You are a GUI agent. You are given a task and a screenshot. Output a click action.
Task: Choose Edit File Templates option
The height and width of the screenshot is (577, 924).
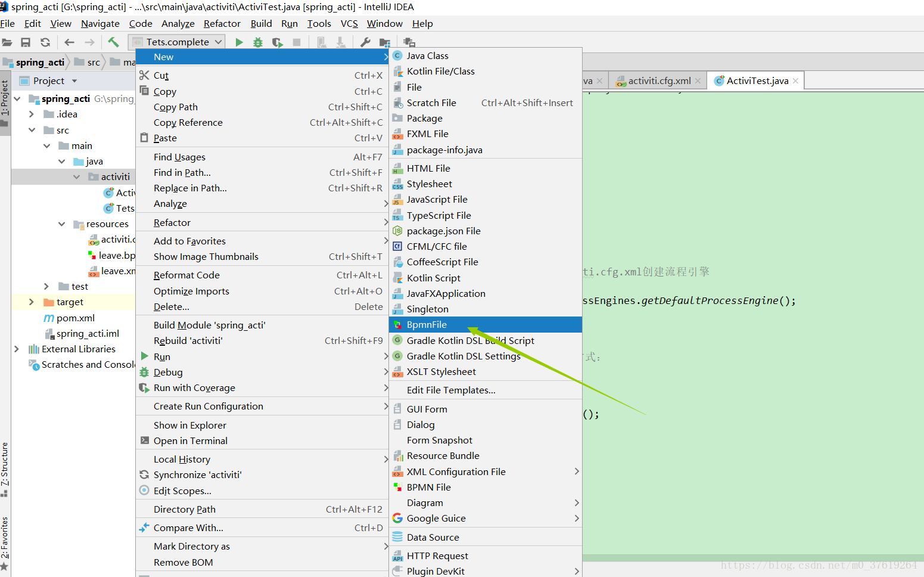tap(486, 390)
